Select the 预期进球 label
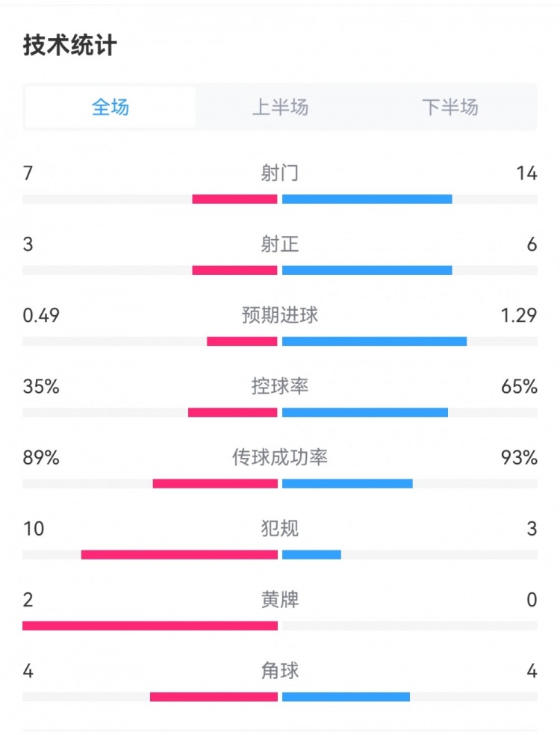 [280, 315]
